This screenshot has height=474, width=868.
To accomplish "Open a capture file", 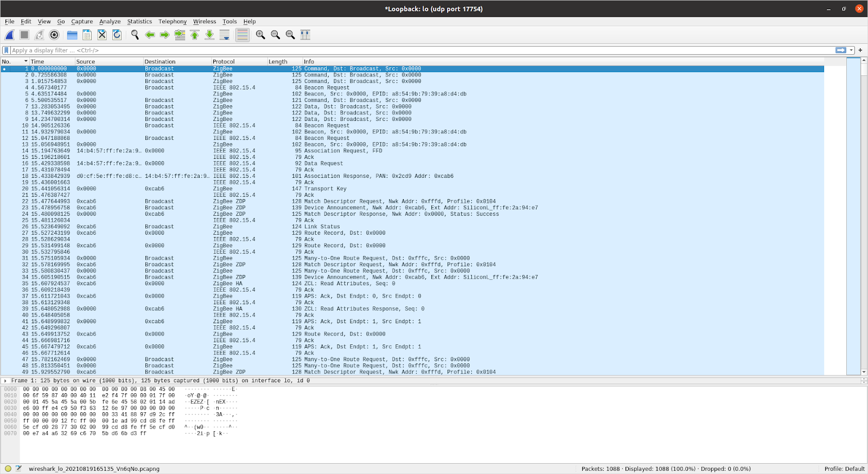I will 72,35.
